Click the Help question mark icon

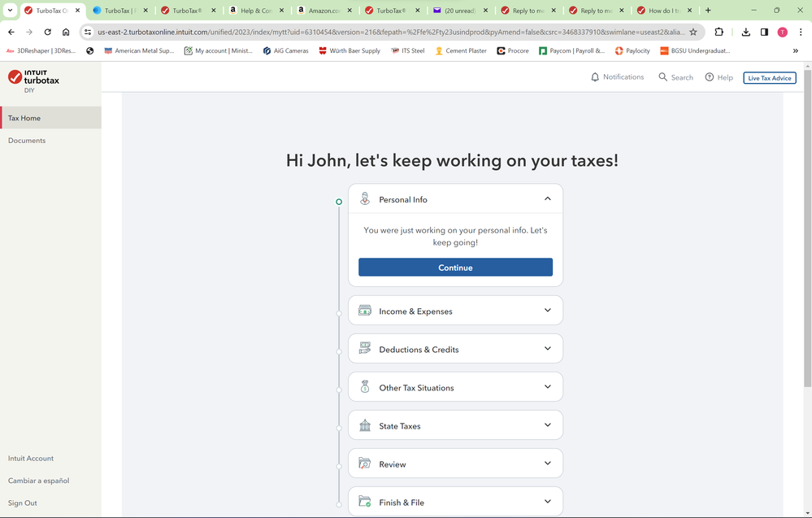click(x=710, y=77)
